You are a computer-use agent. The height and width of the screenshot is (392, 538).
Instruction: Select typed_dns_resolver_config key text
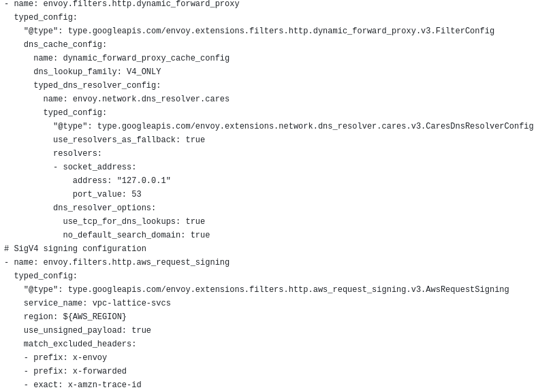[x=97, y=85]
